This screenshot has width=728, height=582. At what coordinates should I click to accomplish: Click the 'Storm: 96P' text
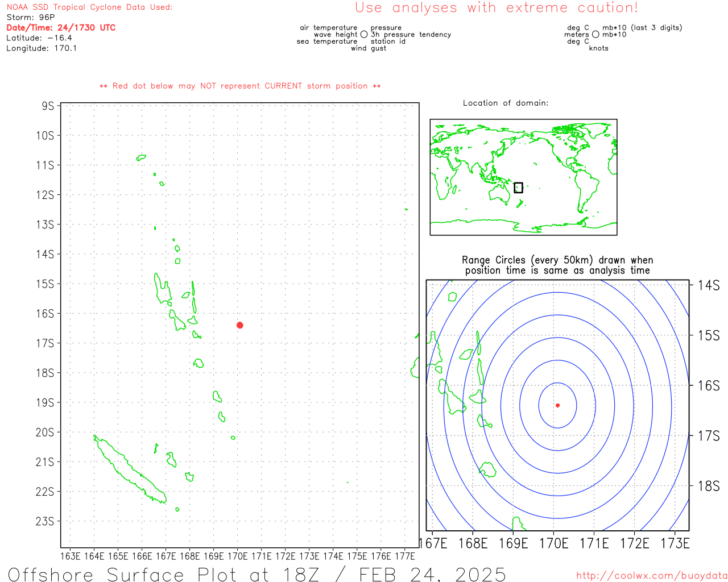31,18
